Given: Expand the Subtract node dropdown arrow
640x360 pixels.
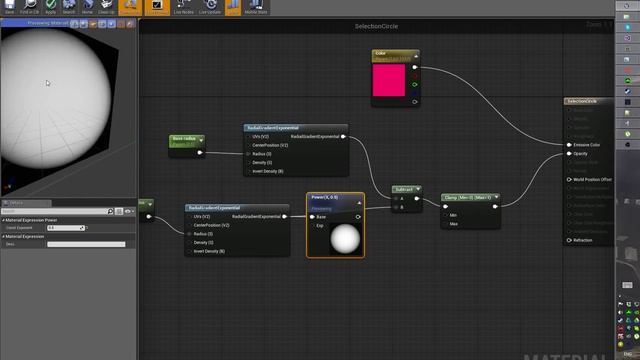Looking at the screenshot, I should pos(418,189).
